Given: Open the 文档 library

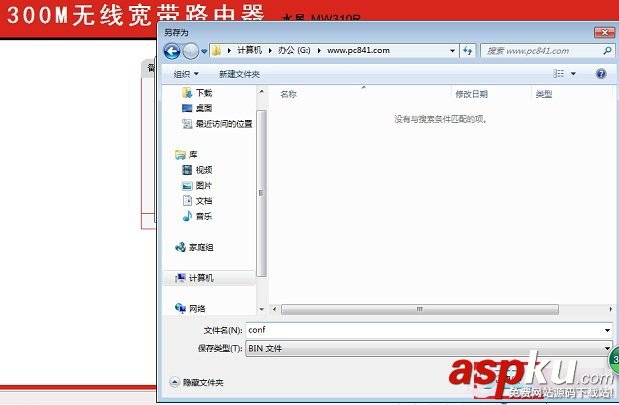Looking at the screenshot, I should (204, 201).
